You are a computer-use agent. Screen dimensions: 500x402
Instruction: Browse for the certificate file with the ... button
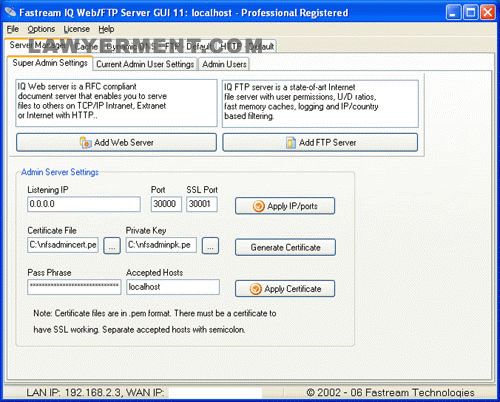tap(112, 246)
